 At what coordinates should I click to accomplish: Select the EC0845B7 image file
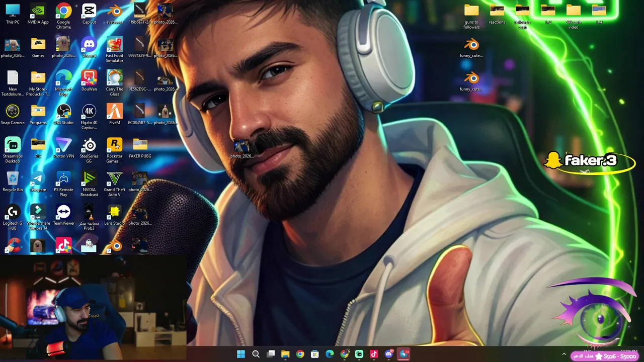click(140, 115)
